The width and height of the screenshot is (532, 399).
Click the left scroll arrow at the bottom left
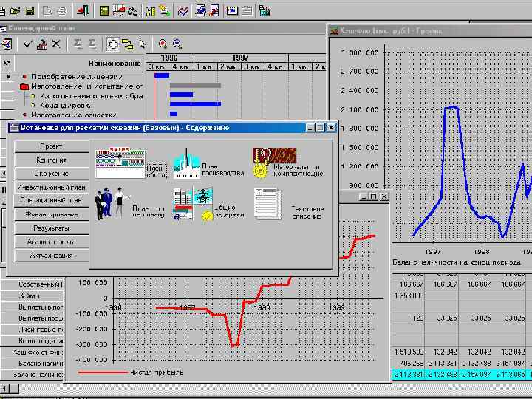tap(4, 388)
